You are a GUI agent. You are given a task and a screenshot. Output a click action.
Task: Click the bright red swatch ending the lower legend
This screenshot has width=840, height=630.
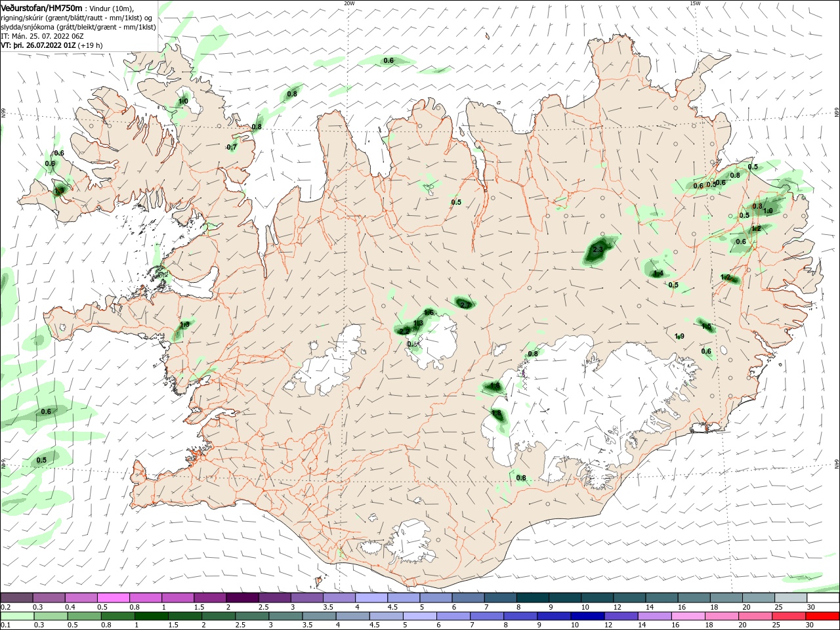pos(823,616)
